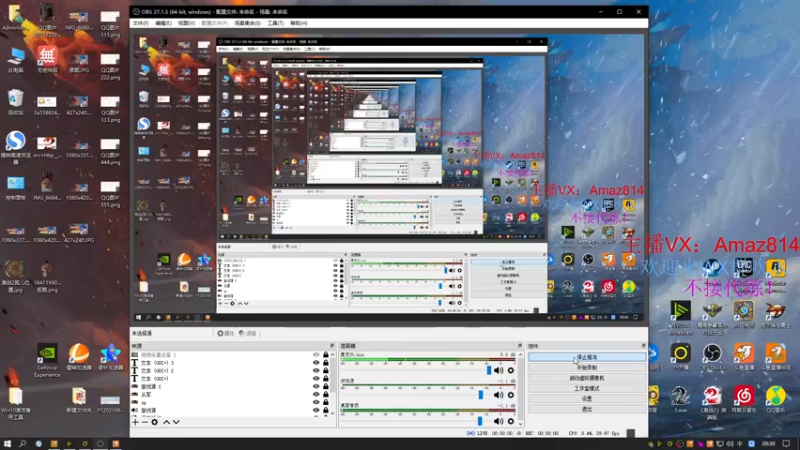Unlock the 文本 (GDI+) 2 source
Viewport: 800px width, 450px height.
(x=326, y=370)
